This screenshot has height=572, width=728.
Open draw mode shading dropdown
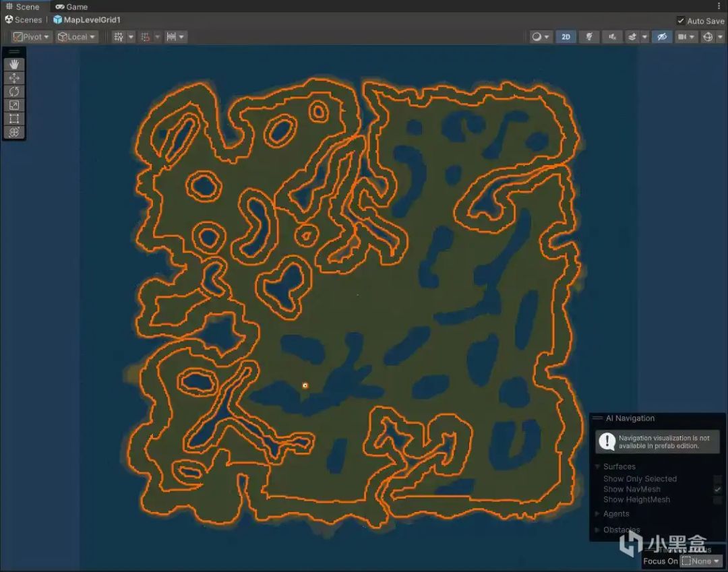pyautogui.click(x=541, y=36)
